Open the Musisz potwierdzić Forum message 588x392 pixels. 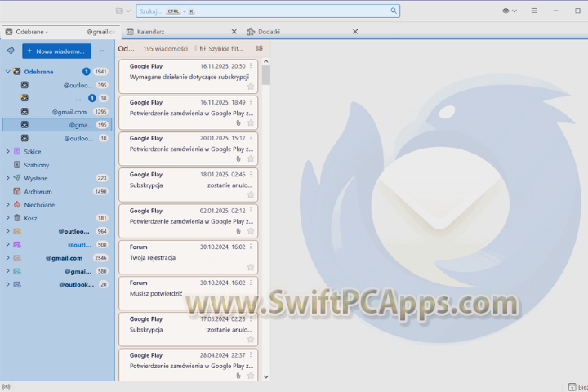[189, 293]
